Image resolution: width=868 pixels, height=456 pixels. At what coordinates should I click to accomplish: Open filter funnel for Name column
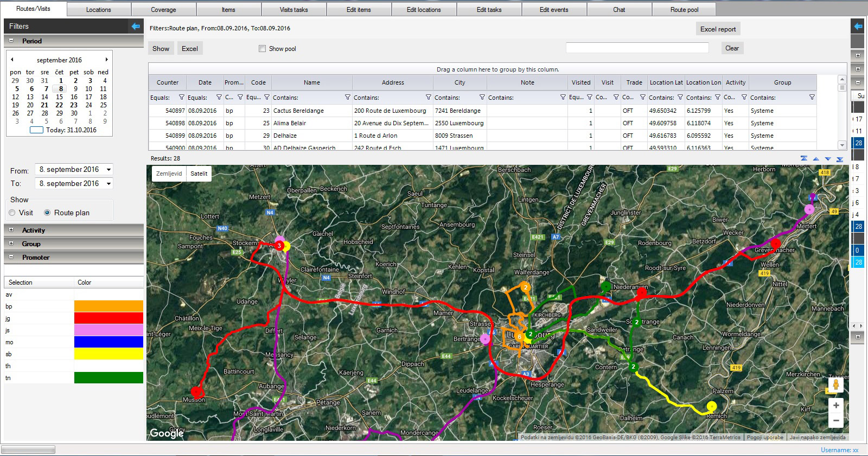[x=347, y=98]
